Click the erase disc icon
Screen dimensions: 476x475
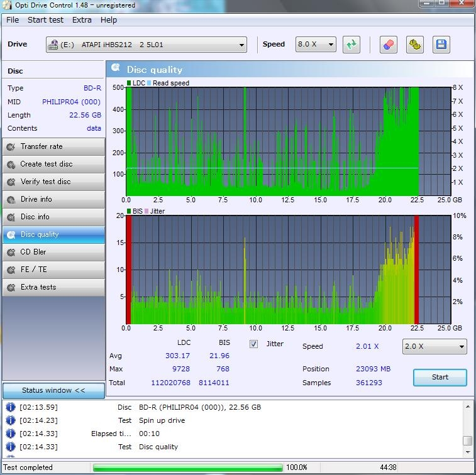[x=389, y=45]
